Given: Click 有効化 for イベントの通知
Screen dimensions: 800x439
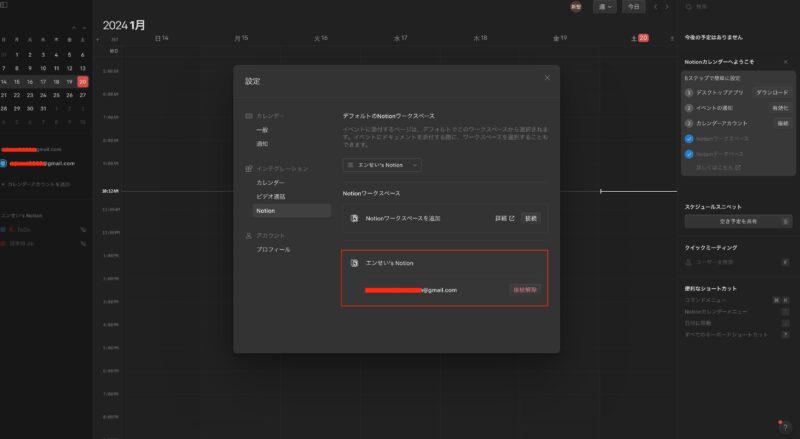Looking at the screenshot, I should (x=780, y=108).
